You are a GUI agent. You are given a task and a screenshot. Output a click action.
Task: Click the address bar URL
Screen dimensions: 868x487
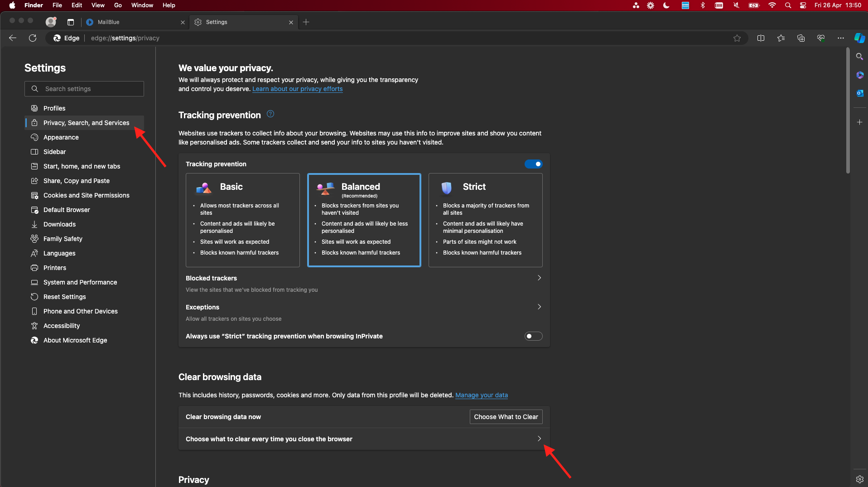(x=125, y=38)
